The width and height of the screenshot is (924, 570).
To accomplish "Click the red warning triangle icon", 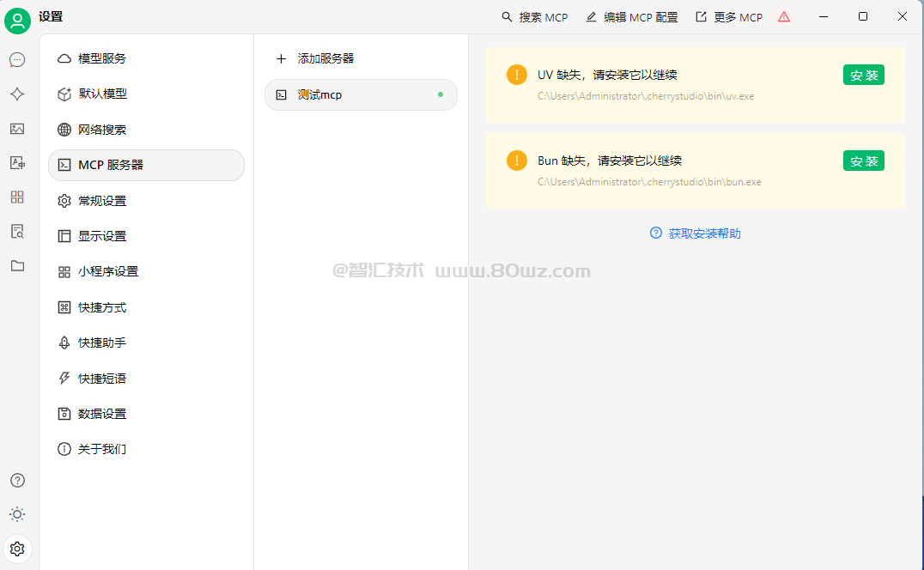I will click(783, 17).
